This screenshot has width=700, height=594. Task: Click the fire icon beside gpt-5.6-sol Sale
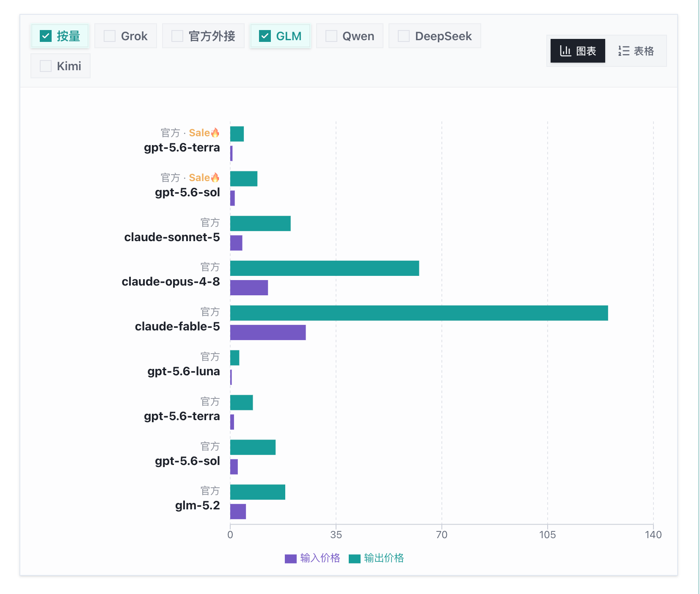[x=215, y=178]
